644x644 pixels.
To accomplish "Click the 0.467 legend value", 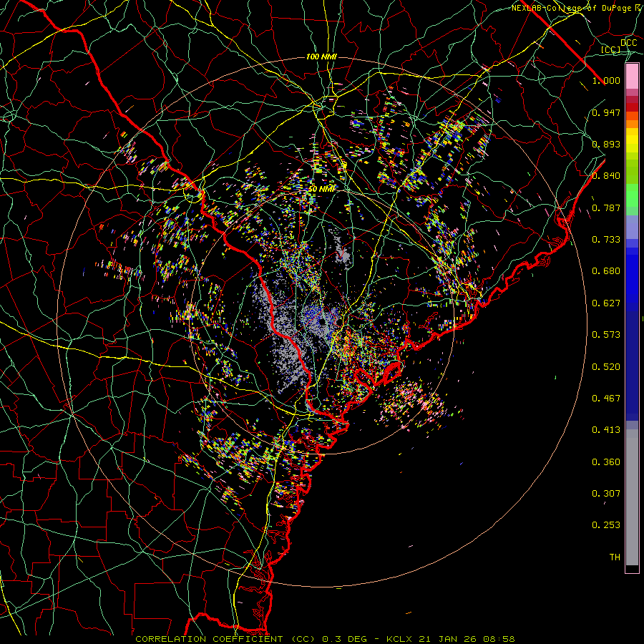I will [606, 399].
